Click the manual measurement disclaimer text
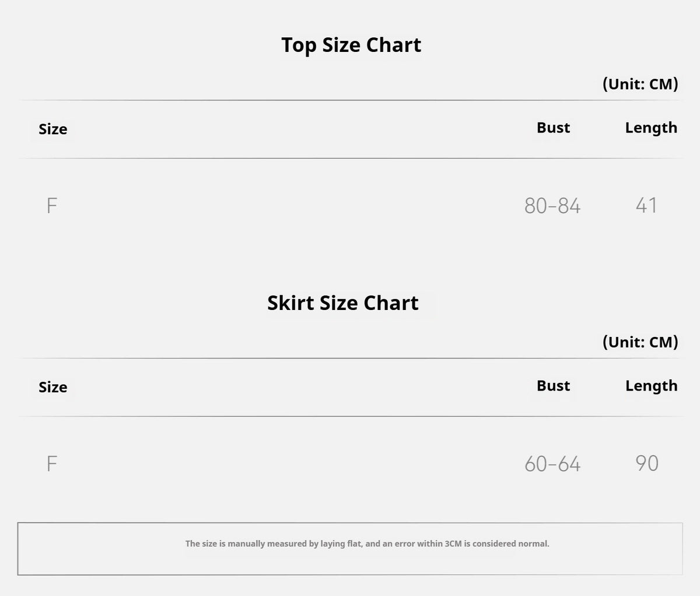Image resolution: width=700 pixels, height=596 pixels. (x=367, y=543)
